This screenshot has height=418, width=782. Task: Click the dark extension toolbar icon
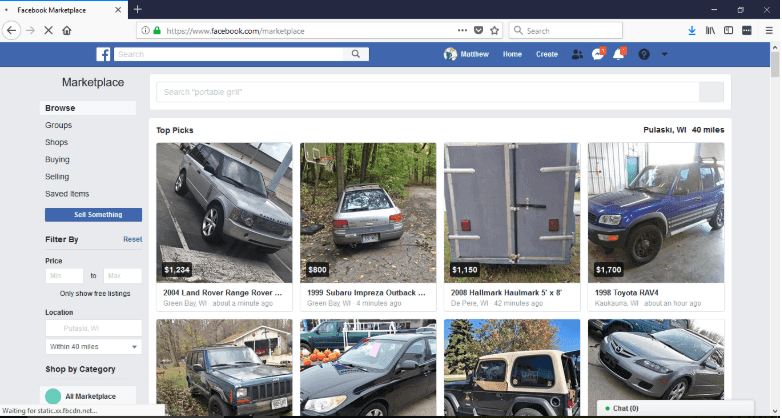click(747, 30)
